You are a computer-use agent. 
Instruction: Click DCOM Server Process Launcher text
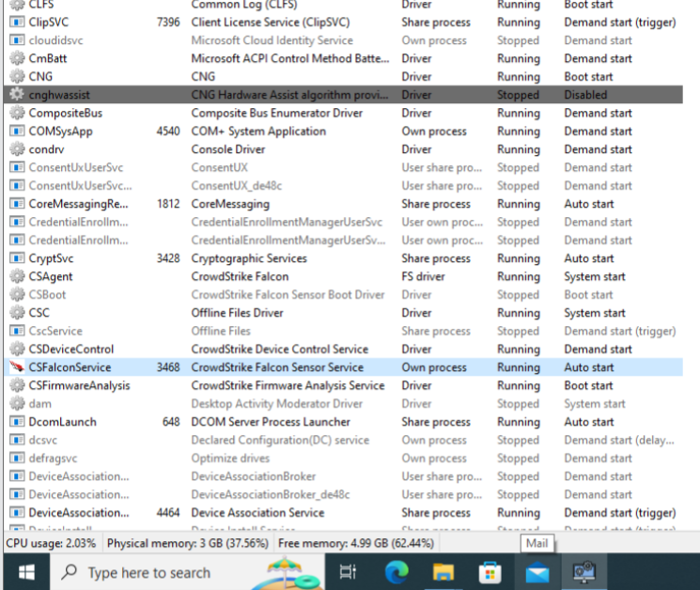(x=271, y=422)
